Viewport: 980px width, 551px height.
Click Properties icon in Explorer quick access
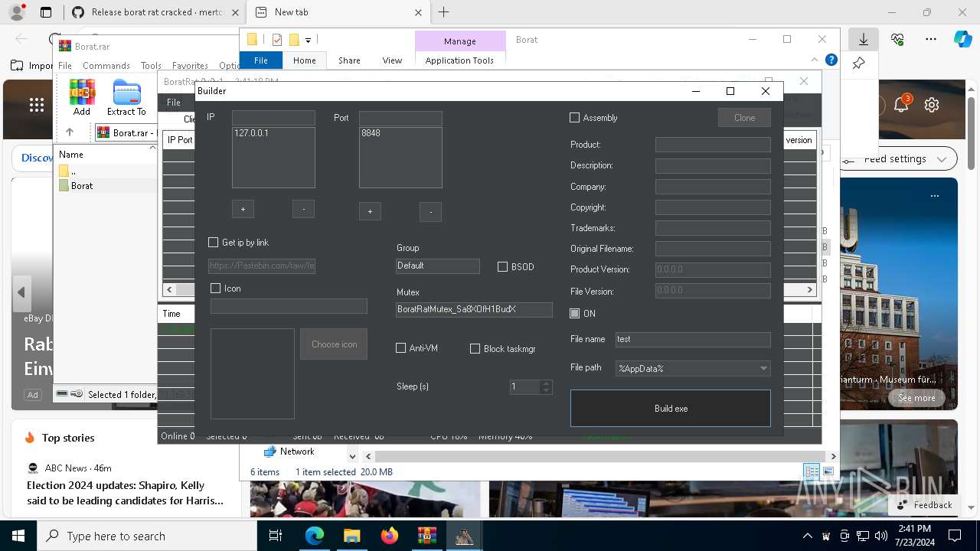pyautogui.click(x=277, y=40)
